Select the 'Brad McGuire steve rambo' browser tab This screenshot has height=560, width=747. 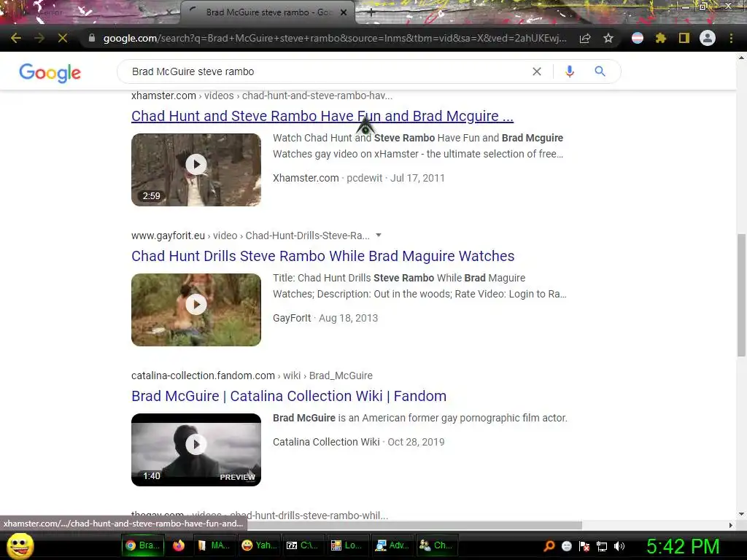tap(268, 12)
